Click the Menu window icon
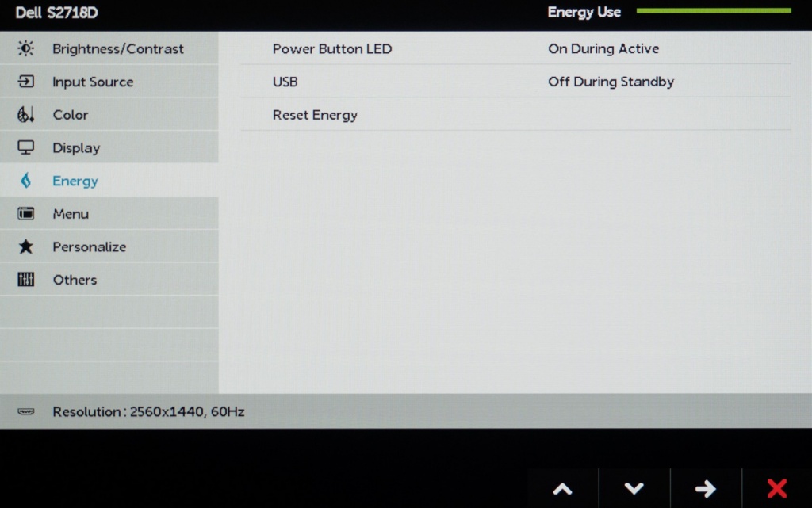Image resolution: width=812 pixels, height=508 pixels. point(26,214)
